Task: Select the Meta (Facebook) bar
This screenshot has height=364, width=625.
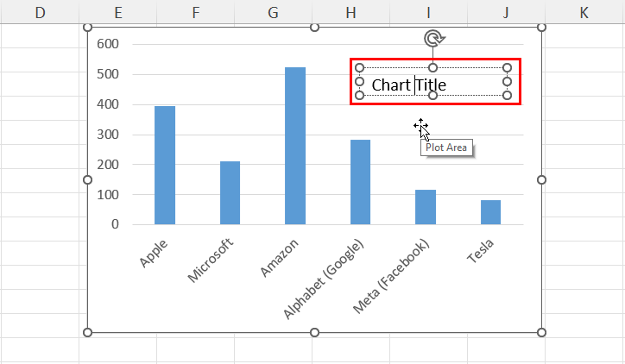Action: coord(426,207)
